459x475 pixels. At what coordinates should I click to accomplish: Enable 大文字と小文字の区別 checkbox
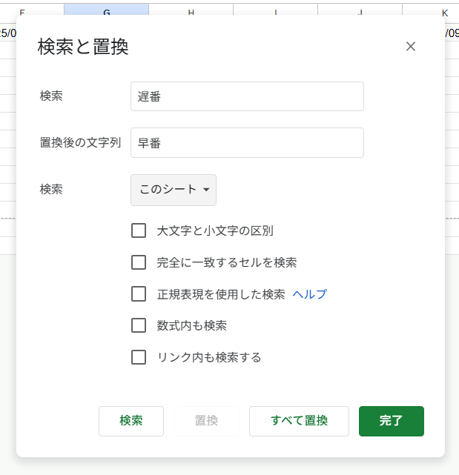click(139, 231)
